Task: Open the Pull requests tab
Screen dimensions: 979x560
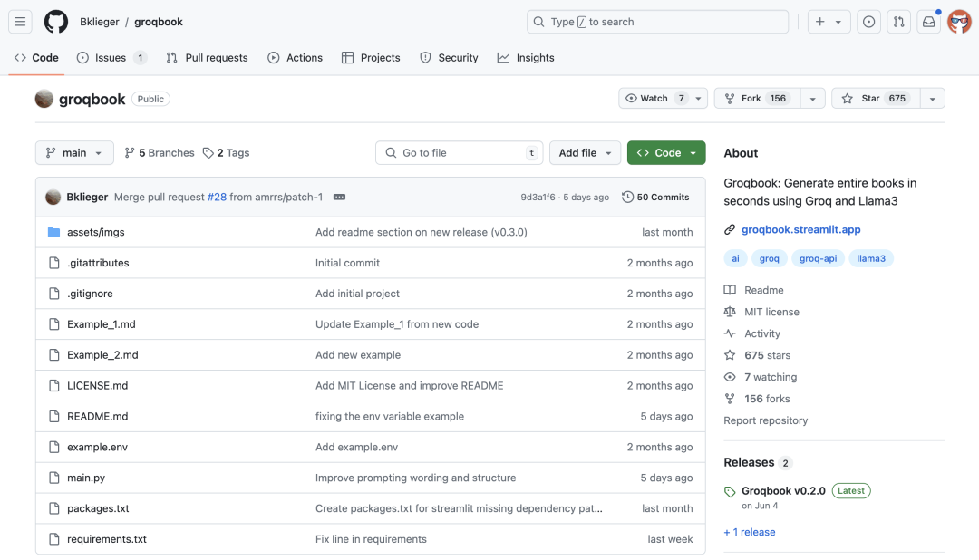Action: click(207, 57)
